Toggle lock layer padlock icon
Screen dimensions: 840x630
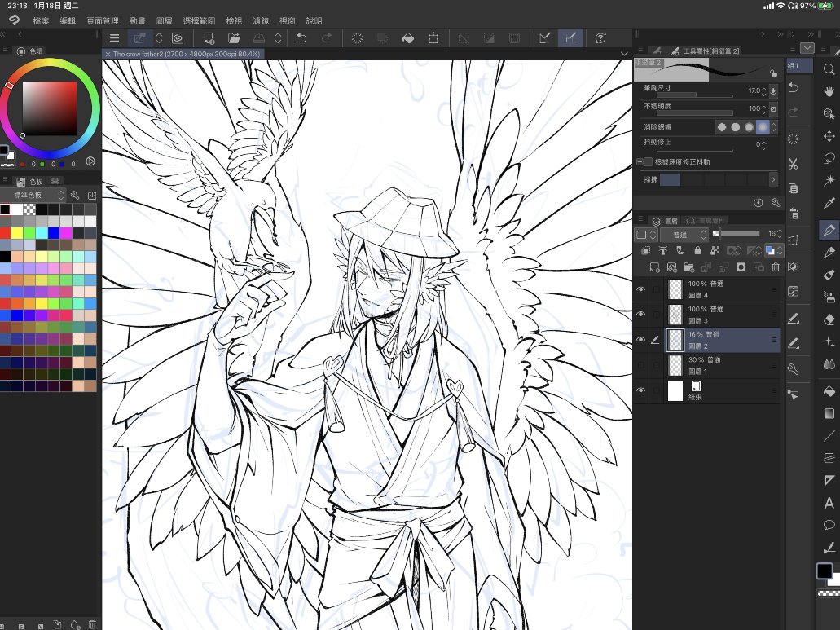(x=697, y=250)
